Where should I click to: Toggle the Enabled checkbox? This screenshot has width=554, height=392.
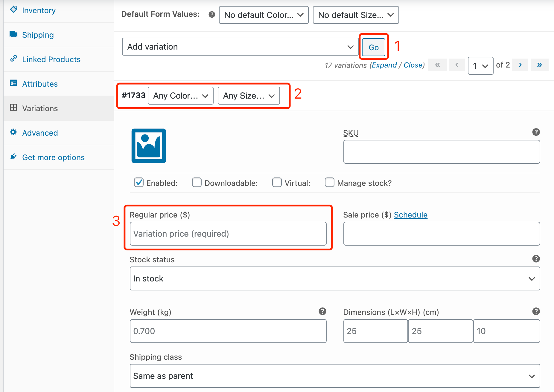pyautogui.click(x=139, y=182)
